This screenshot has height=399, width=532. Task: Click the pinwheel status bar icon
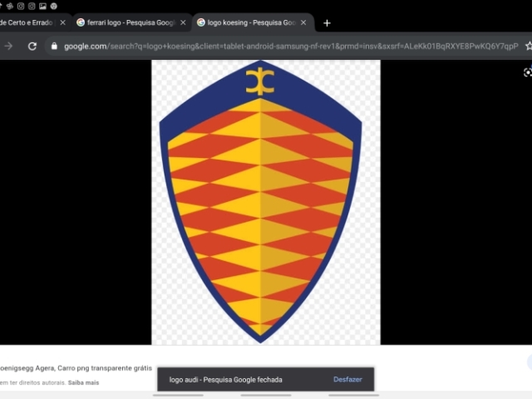point(10,6)
